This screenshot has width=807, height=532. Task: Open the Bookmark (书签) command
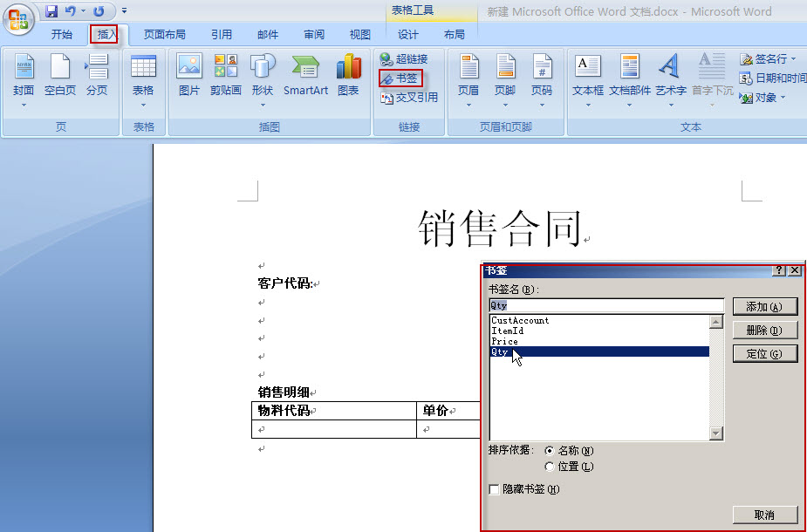[x=401, y=78]
